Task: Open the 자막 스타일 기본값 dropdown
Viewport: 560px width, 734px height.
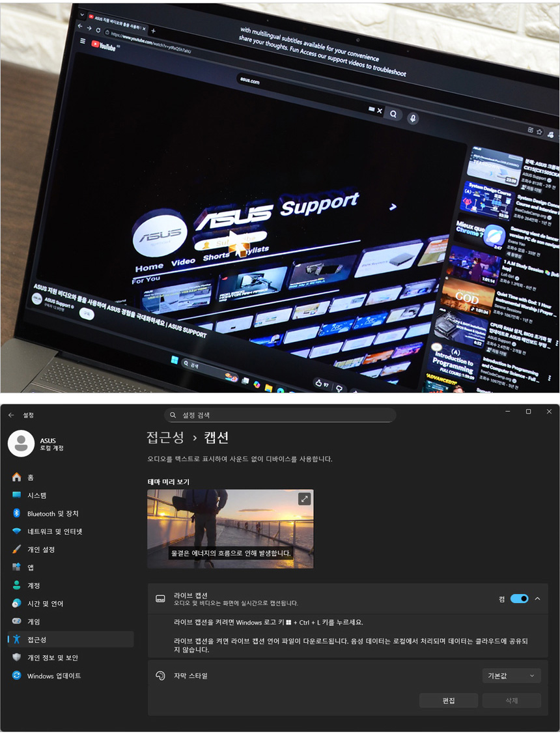Action: pos(511,676)
